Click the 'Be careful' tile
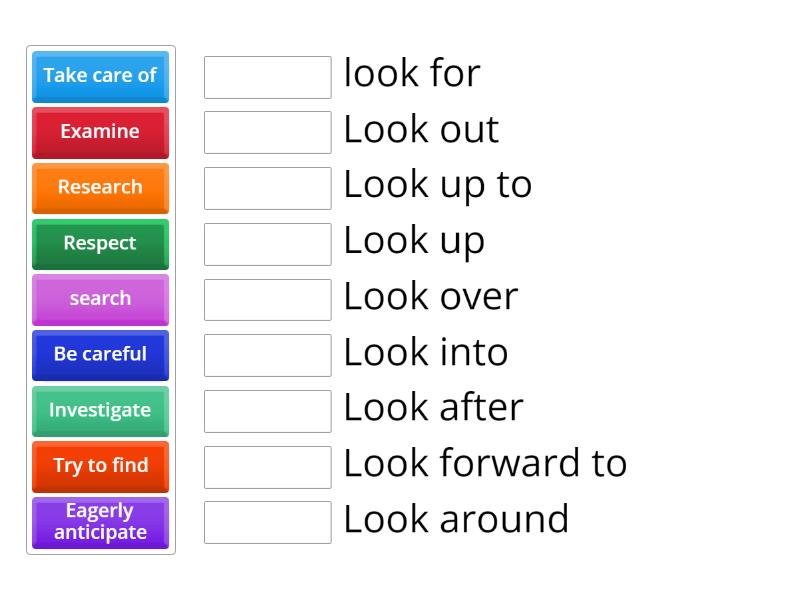Viewport: 800px width, 600px height. click(100, 354)
